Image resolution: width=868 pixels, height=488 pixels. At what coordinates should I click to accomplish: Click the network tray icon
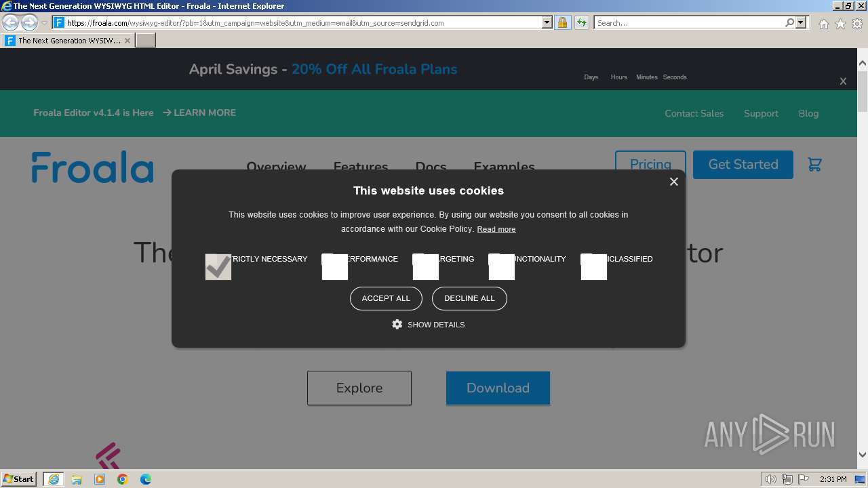click(x=787, y=479)
